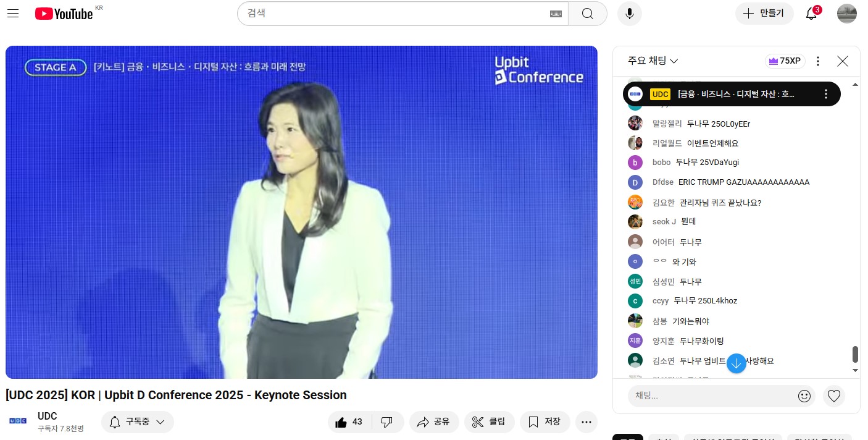Click Dfdse chat avatar
Image resolution: width=868 pixels, height=440 pixels.
point(635,182)
